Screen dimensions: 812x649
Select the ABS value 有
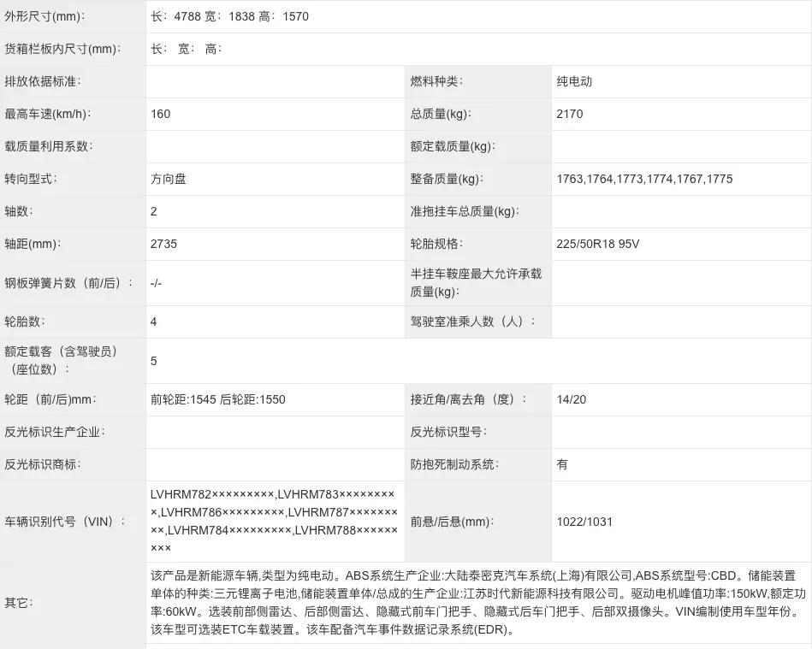[562, 465]
